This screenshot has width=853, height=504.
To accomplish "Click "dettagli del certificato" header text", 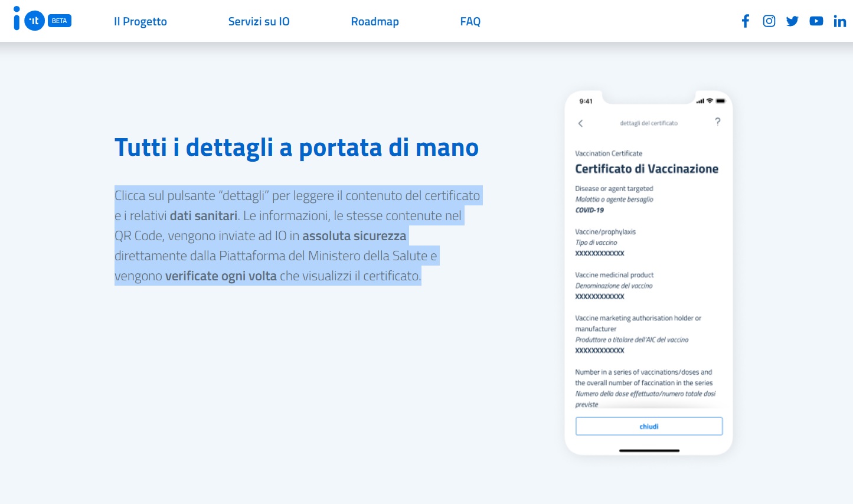I will pos(649,123).
